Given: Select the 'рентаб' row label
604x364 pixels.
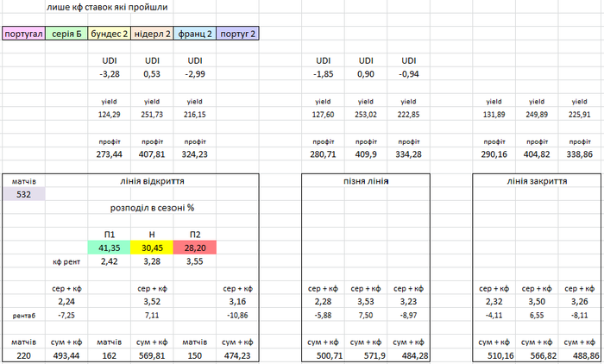Looking at the screenshot, I should click(x=23, y=316).
